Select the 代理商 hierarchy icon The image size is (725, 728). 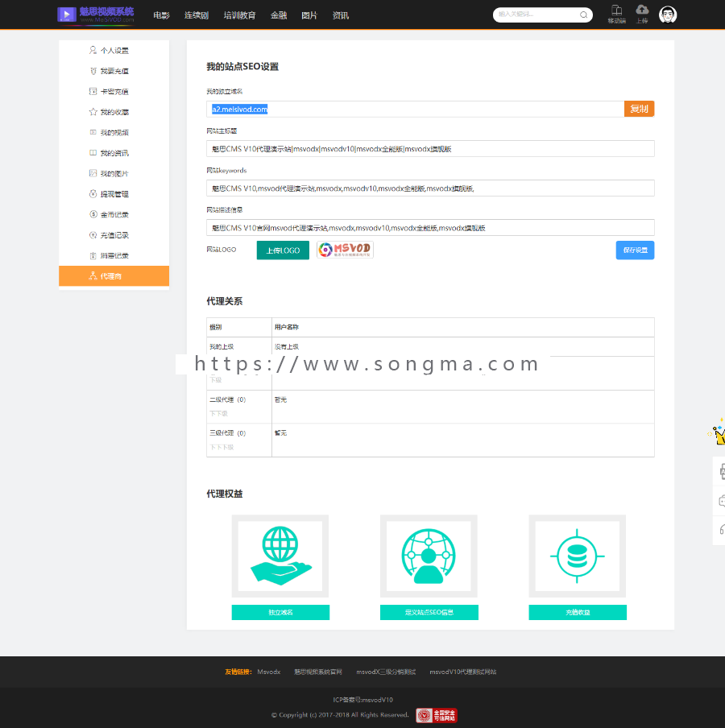point(93,275)
